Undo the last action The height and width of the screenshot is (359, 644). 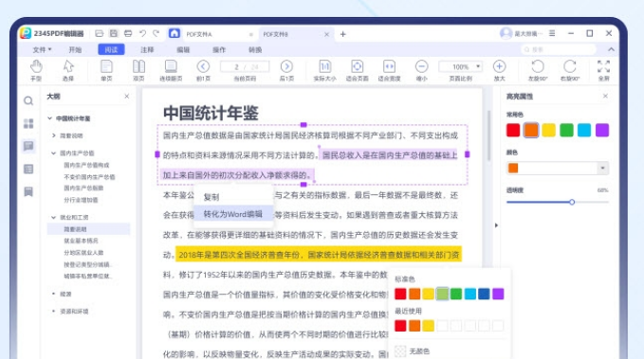point(142,34)
